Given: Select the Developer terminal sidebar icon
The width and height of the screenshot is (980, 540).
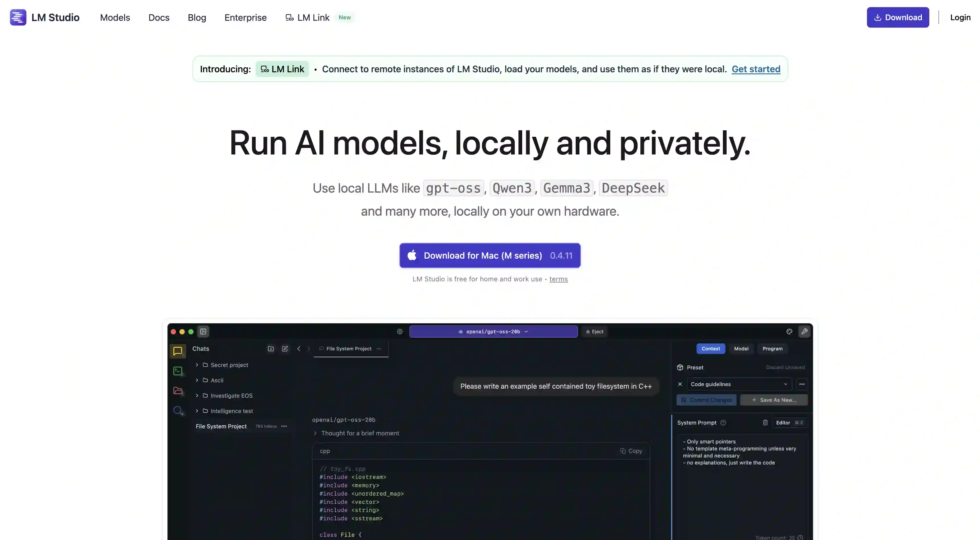Looking at the screenshot, I should point(178,371).
